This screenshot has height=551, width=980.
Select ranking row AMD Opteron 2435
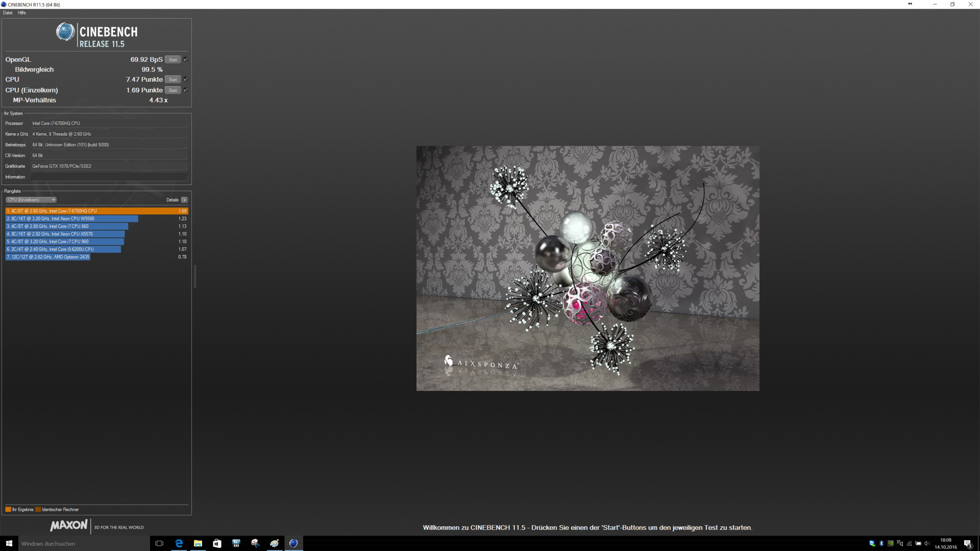click(96, 257)
